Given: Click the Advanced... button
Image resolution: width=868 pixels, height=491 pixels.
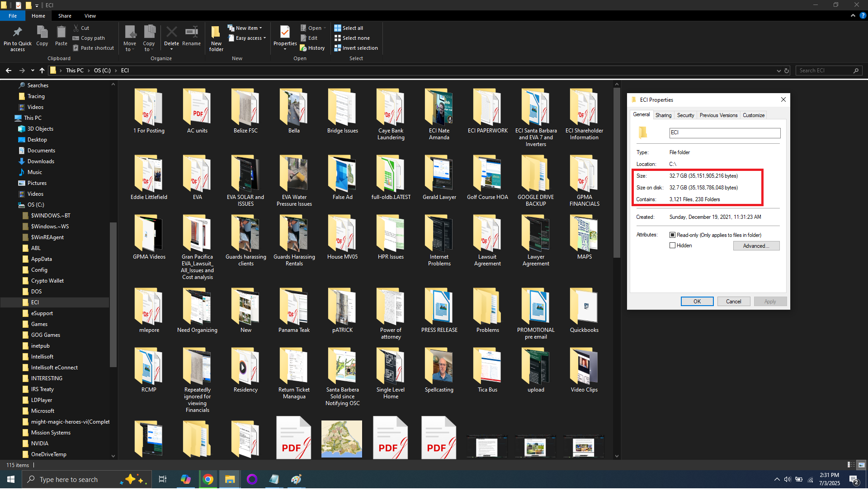Looking at the screenshot, I should [756, 246].
